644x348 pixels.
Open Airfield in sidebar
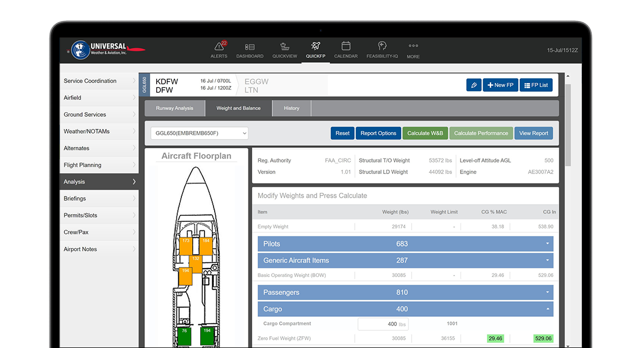(x=99, y=98)
